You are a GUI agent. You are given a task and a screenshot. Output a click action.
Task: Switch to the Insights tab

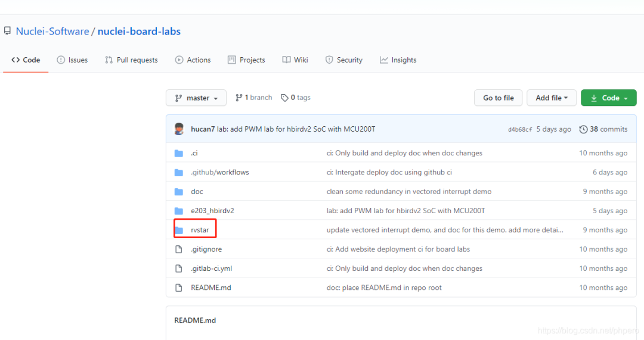[x=398, y=60]
